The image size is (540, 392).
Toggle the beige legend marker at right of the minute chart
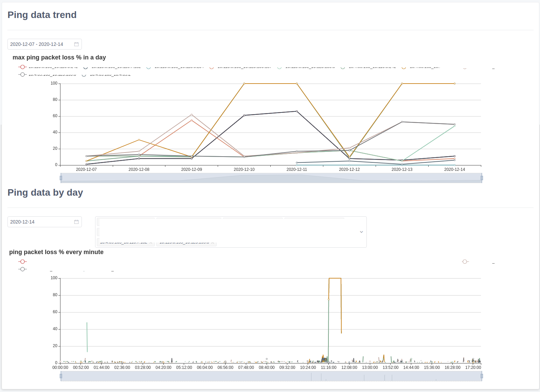pyautogui.click(x=465, y=262)
